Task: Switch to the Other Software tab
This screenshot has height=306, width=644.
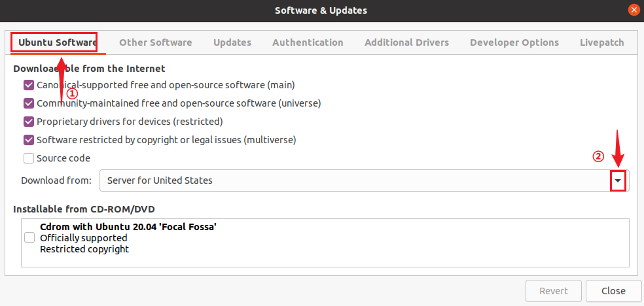Action: pos(155,42)
